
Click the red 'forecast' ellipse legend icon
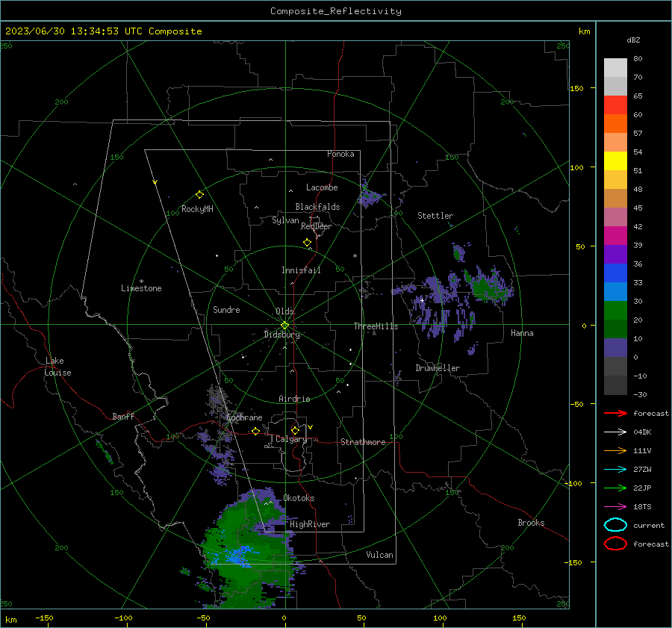(615, 544)
